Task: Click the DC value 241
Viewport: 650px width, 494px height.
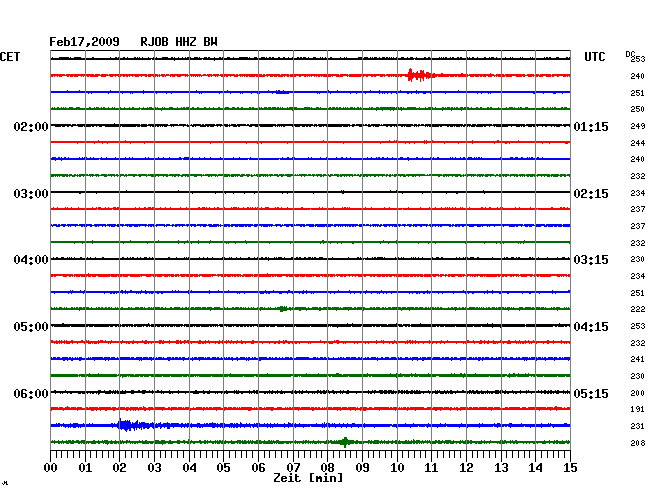Action: (x=638, y=359)
